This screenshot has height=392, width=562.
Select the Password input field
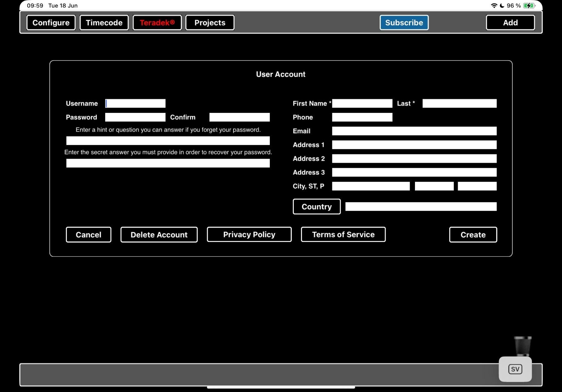pyautogui.click(x=135, y=117)
